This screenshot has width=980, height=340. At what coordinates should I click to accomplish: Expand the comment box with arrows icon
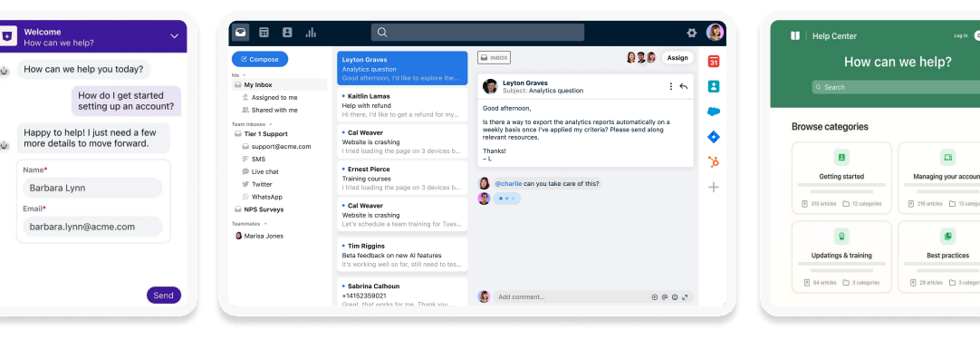[685, 296]
